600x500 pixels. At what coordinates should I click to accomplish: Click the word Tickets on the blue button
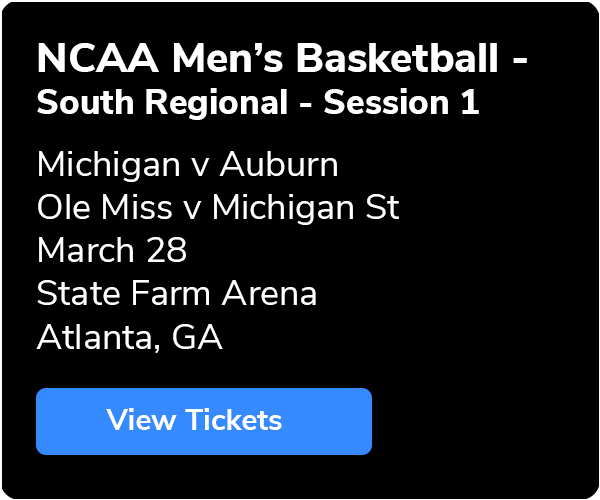point(234,420)
